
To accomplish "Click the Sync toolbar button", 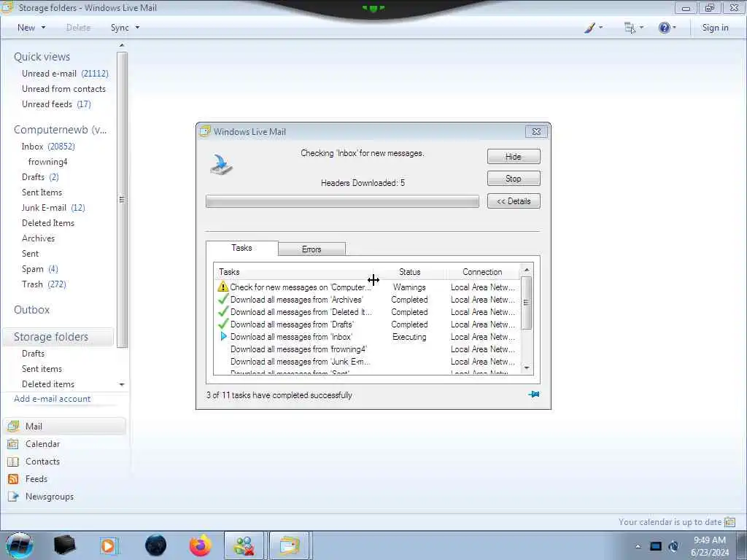I will click(120, 28).
